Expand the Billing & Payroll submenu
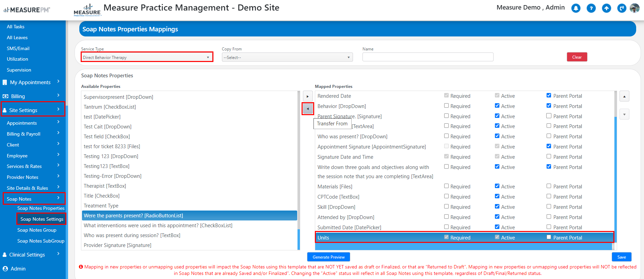Viewport: 644px width, 279px height. pos(59,133)
